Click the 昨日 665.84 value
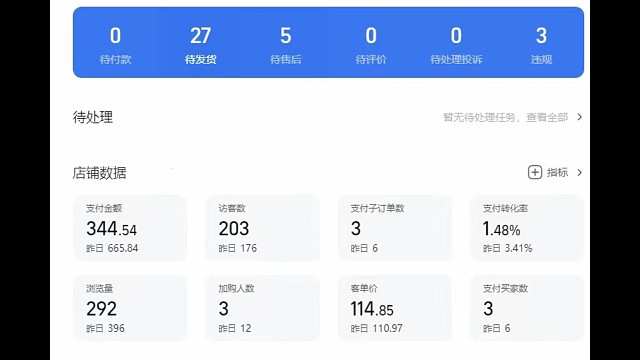Screen dimensions: 640x360 coord(112,248)
